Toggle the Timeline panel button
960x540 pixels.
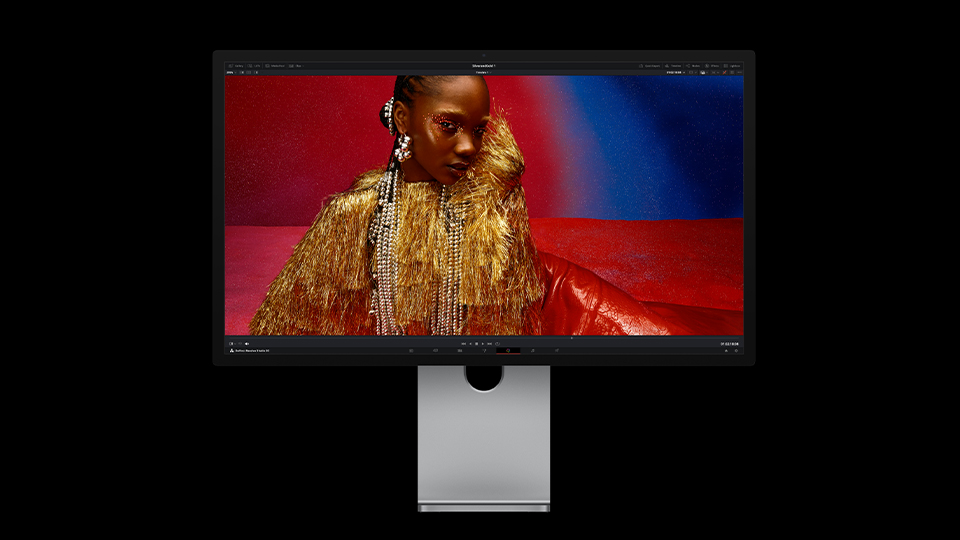click(673, 66)
